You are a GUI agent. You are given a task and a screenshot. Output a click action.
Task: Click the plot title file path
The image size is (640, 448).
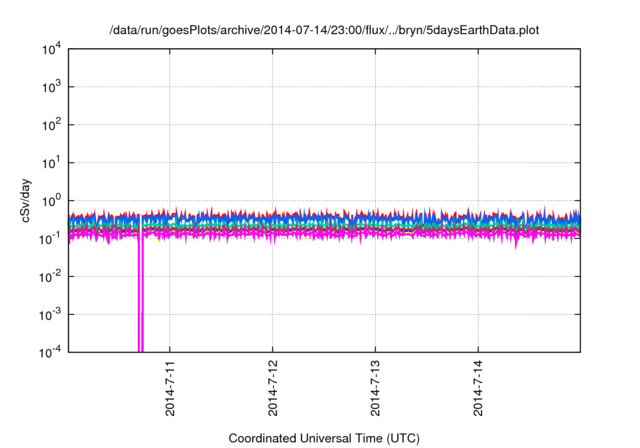(x=324, y=31)
